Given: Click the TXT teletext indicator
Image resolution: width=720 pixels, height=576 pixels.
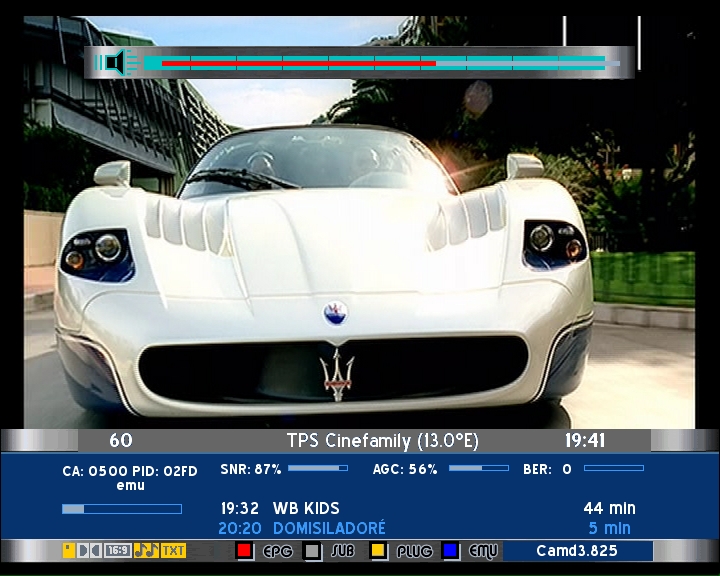Looking at the screenshot, I should [173, 550].
